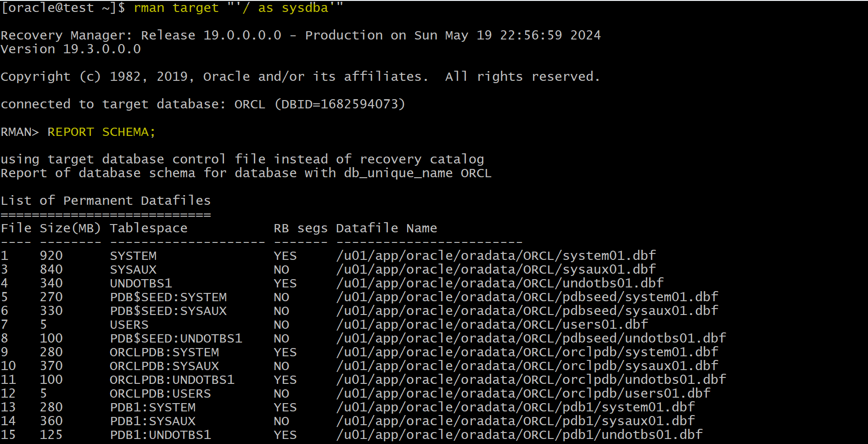
Task: Click the 'Tablespace' column header
Action: tap(149, 228)
